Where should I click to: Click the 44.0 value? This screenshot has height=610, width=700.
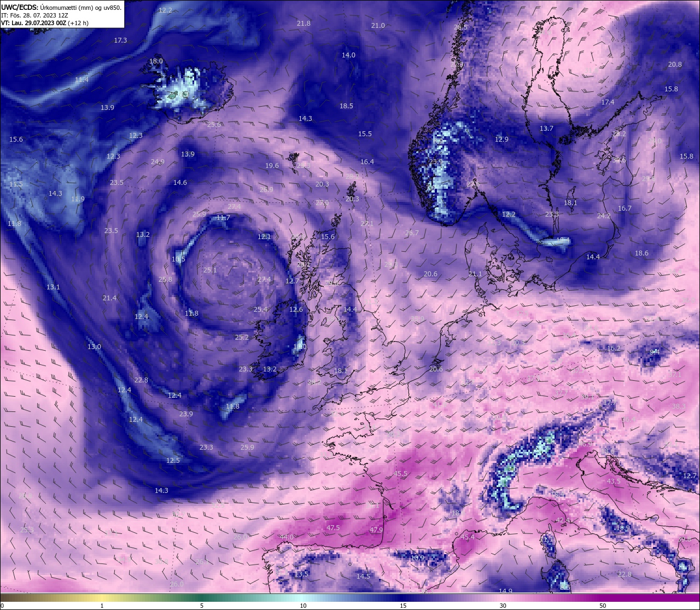point(287,537)
